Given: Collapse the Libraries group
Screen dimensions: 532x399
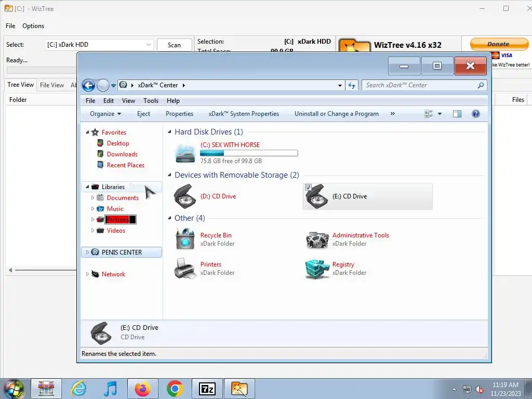Looking at the screenshot, I should 87,187.
